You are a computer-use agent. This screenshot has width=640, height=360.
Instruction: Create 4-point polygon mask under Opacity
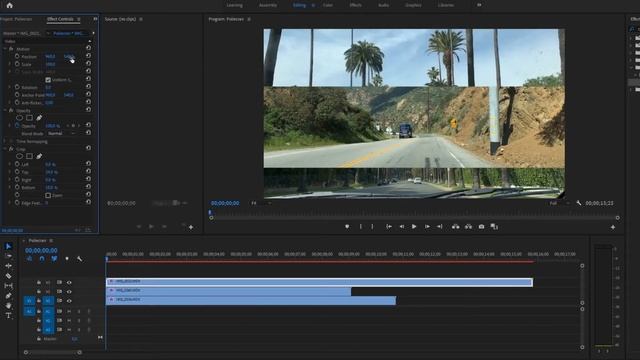pyautogui.click(x=29, y=118)
